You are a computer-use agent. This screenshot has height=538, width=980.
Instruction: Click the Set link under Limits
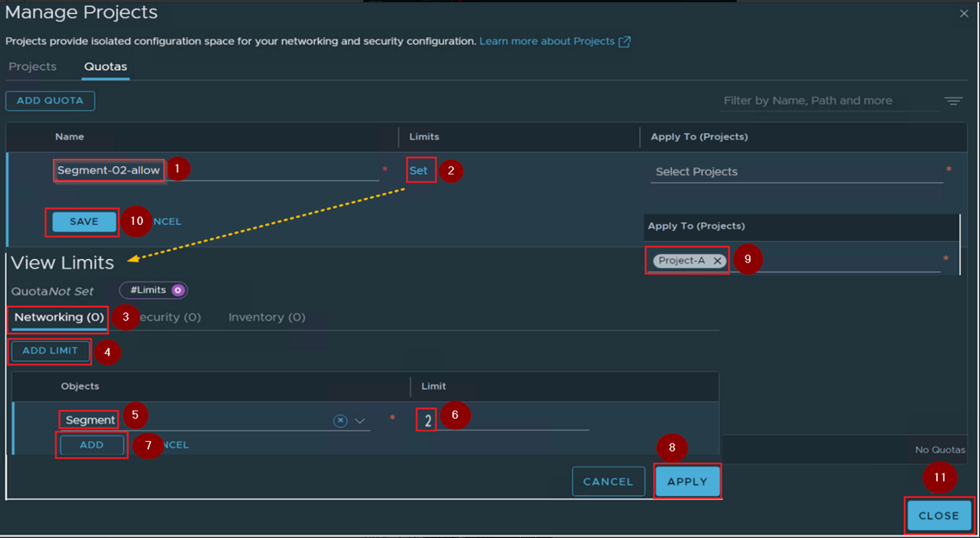pyautogui.click(x=418, y=171)
